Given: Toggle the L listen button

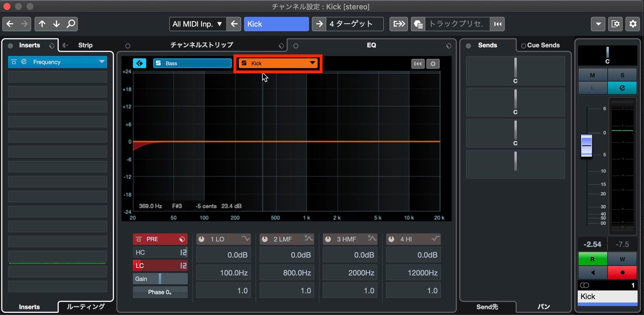Looking at the screenshot, I should click(592, 88).
